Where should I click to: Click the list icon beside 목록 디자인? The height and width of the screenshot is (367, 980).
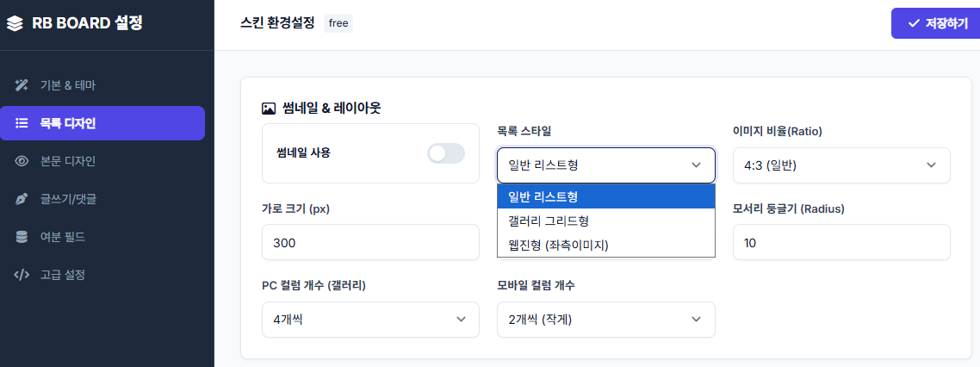(x=22, y=123)
